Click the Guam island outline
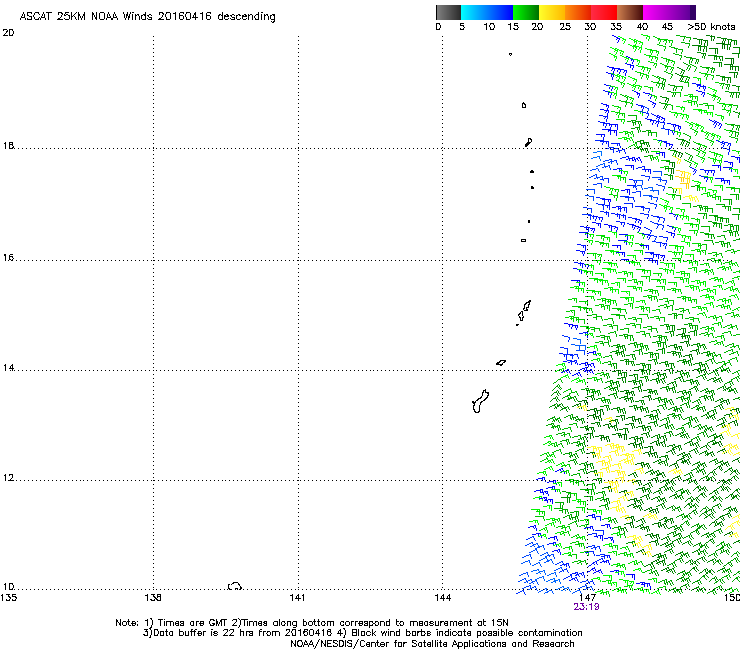The height and width of the screenshot is (650, 740). pos(480,402)
